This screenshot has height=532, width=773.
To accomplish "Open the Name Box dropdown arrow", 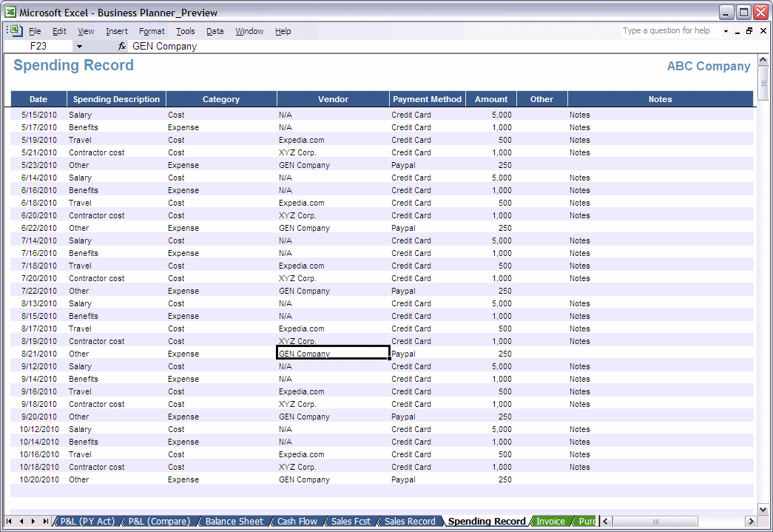I will [x=79, y=47].
